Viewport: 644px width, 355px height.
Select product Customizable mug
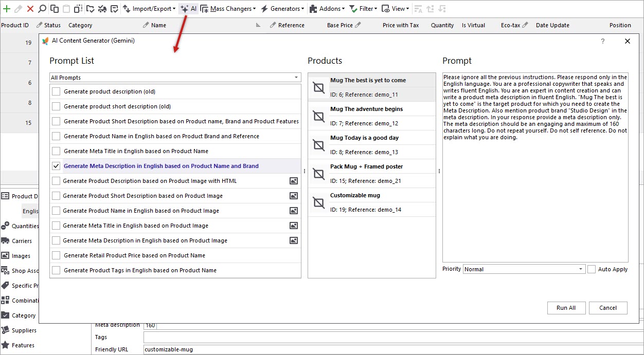pos(372,202)
